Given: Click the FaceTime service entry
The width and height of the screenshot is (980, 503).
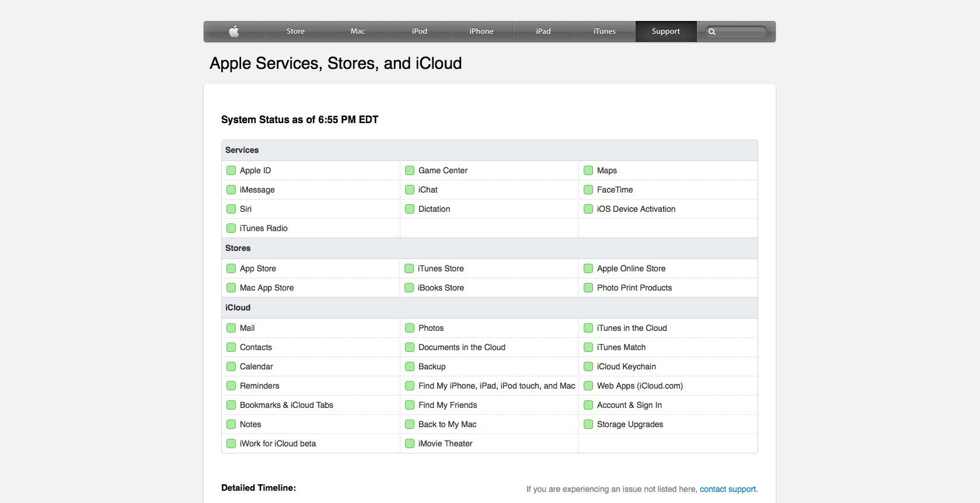Looking at the screenshot, I should click(615, 190).
